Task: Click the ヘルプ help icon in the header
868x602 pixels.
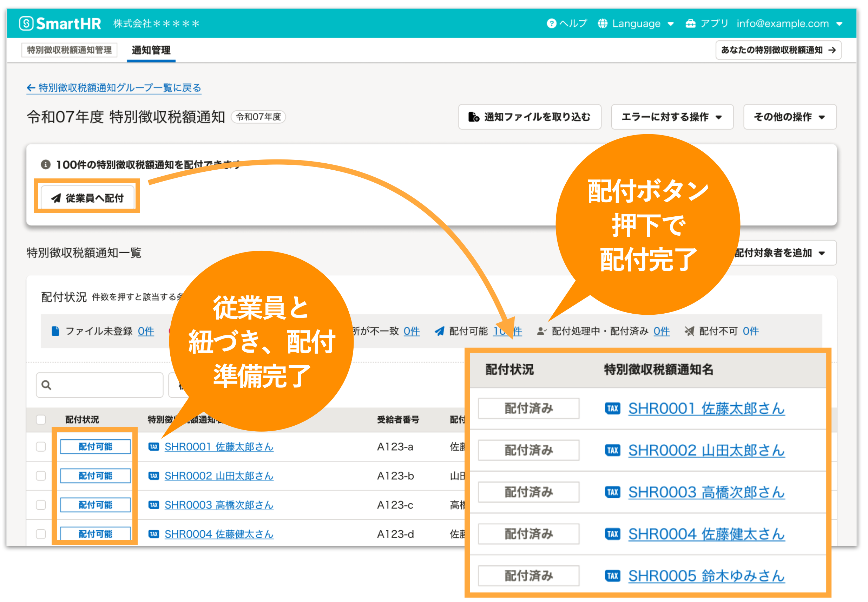Action: [x=552, y=23]
